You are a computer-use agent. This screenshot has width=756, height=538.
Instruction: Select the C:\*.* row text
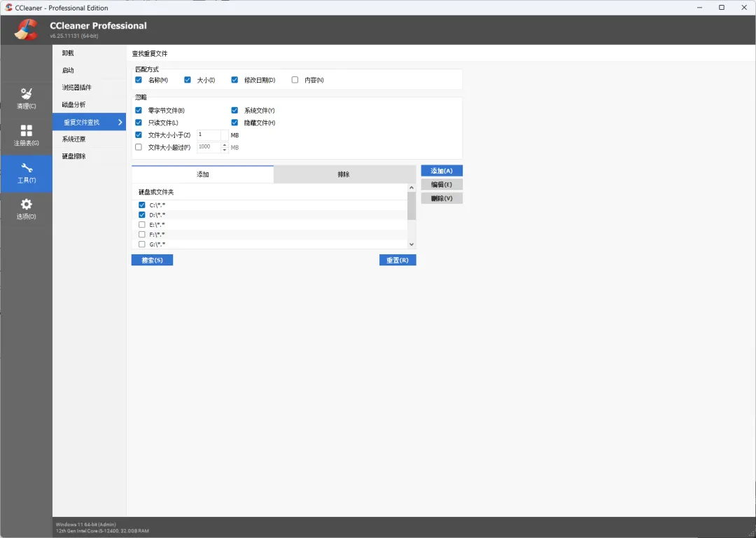[x=157, y=205]
